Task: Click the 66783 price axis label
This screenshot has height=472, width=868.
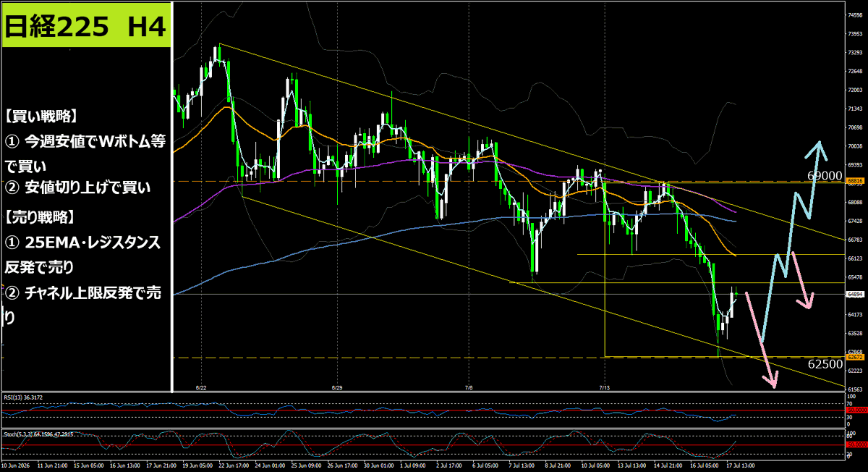Action: coord(854,240)
